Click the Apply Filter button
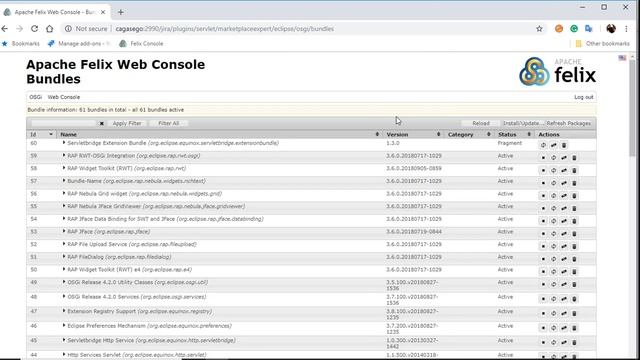Image resolution: width=640 pixels, height=360 pixels. [127, 123]
